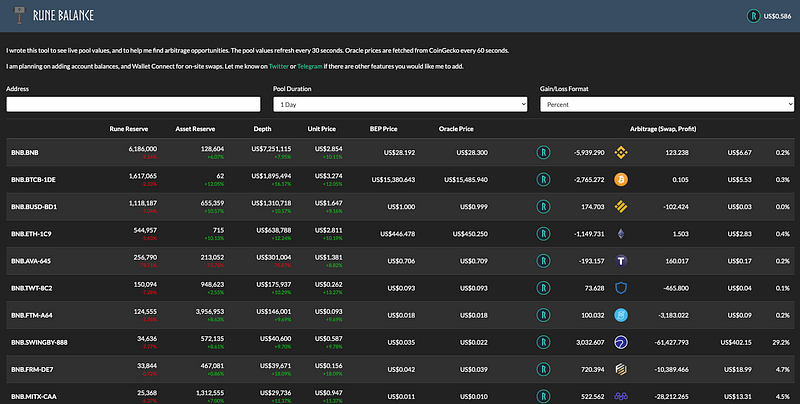Image resolution: width=800 pixels, height=404 pixels.
Task: Click the BNB.ETH-1C9 pool name
Action: tap(31, 234)
